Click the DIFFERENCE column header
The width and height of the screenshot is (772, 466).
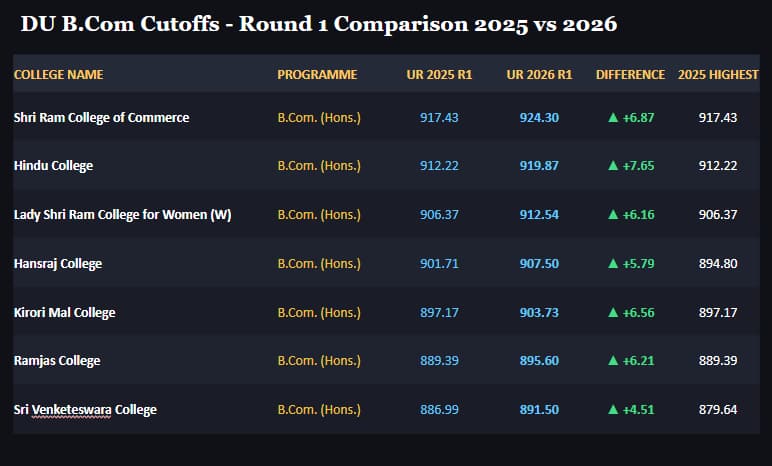pyautogui.click(x=630, y=74)
